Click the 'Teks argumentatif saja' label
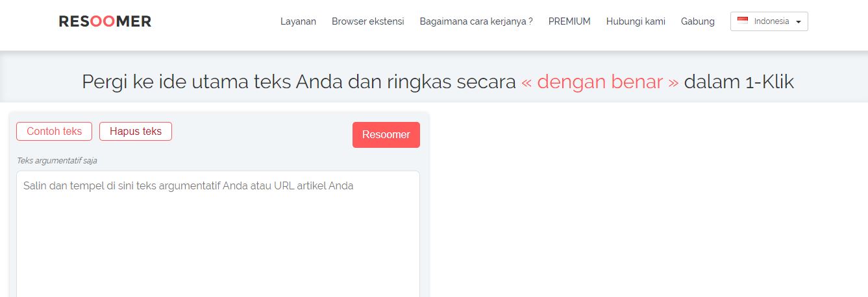 click(56, 160)
